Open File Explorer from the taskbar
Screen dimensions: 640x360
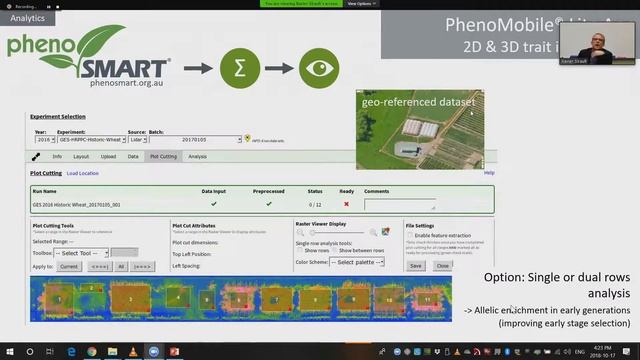coord(113,351)
